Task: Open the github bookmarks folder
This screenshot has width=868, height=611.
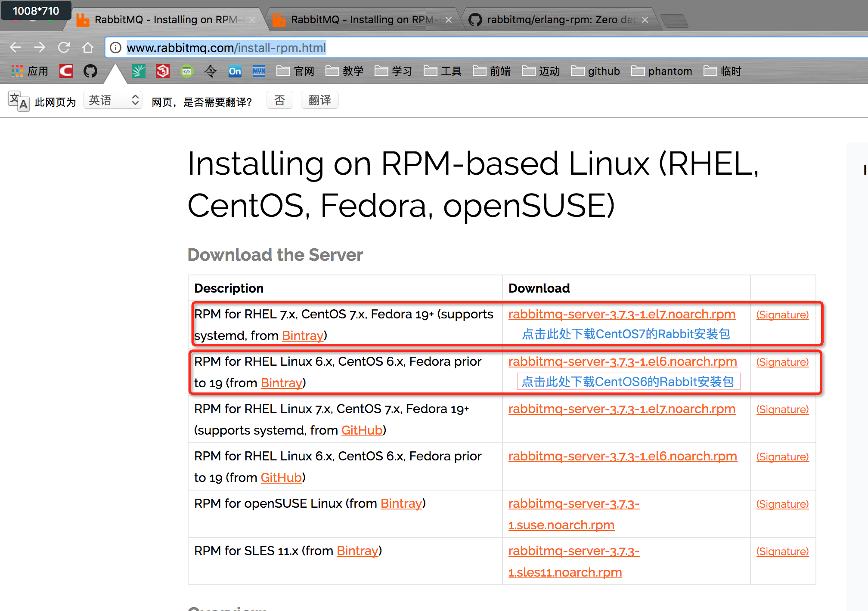Action: point(595,71)
